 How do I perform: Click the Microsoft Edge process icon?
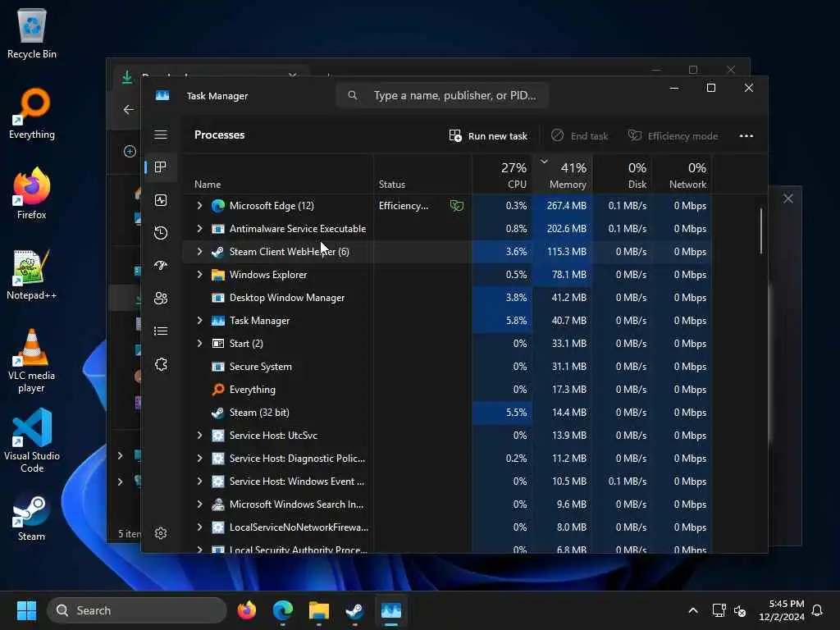[x=217, y=206]
